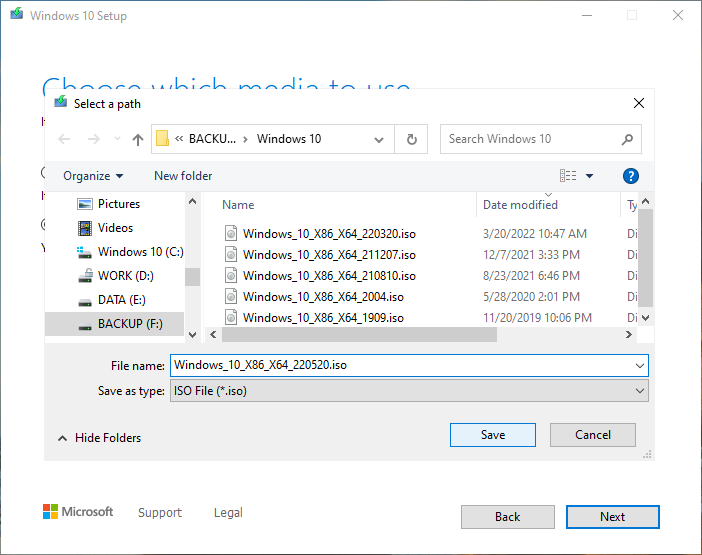Click the Cancel button
Viewport: 702px width, 555px height.
coord(593,435)
